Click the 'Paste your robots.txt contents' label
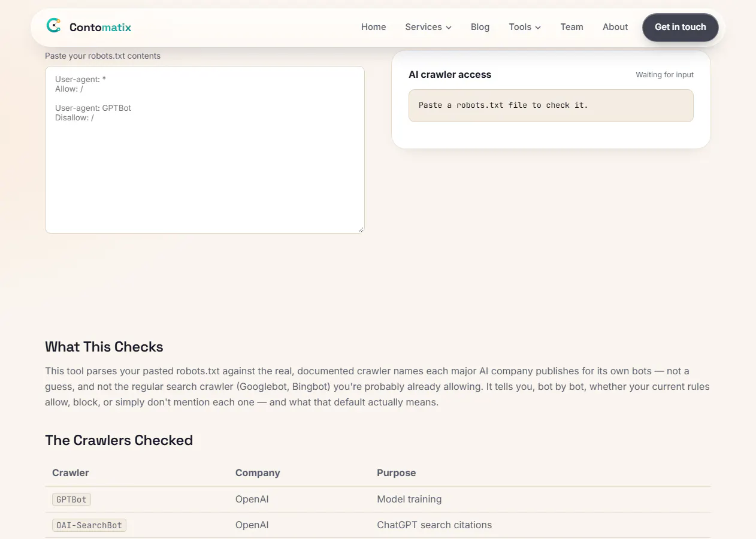The width and height of the screenshot is (756, 539). pos(102,56)
